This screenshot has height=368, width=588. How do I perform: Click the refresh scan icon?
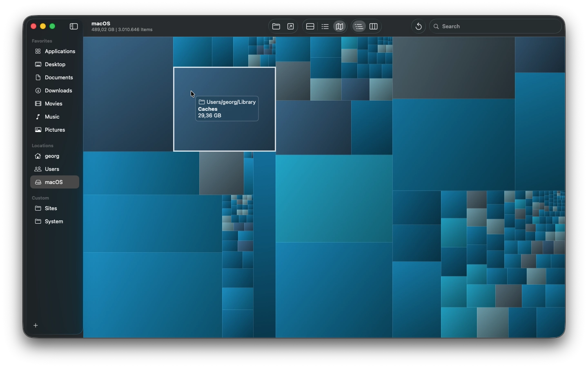tap(419, 27)
